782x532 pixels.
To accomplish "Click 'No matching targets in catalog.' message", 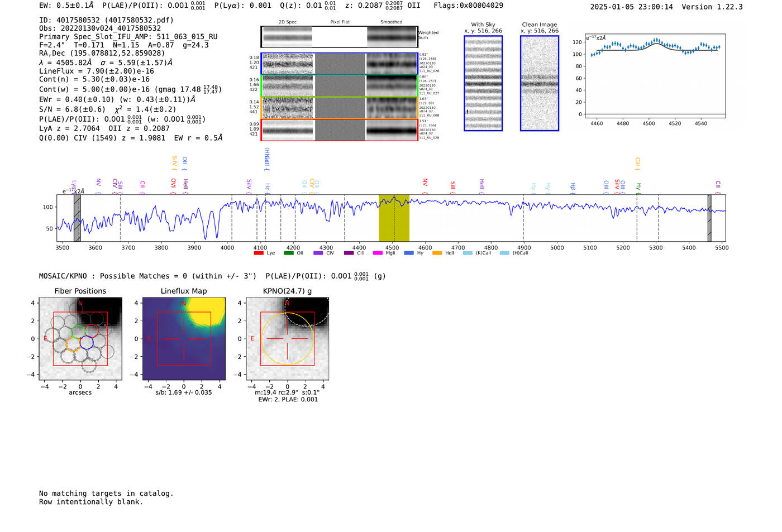I will click(x=106, y=493).
